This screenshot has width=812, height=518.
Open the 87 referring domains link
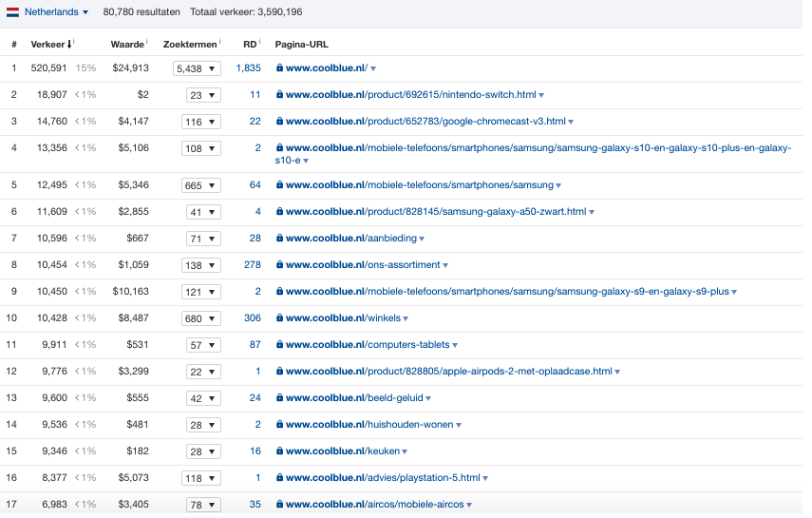[x=255, y=345]
